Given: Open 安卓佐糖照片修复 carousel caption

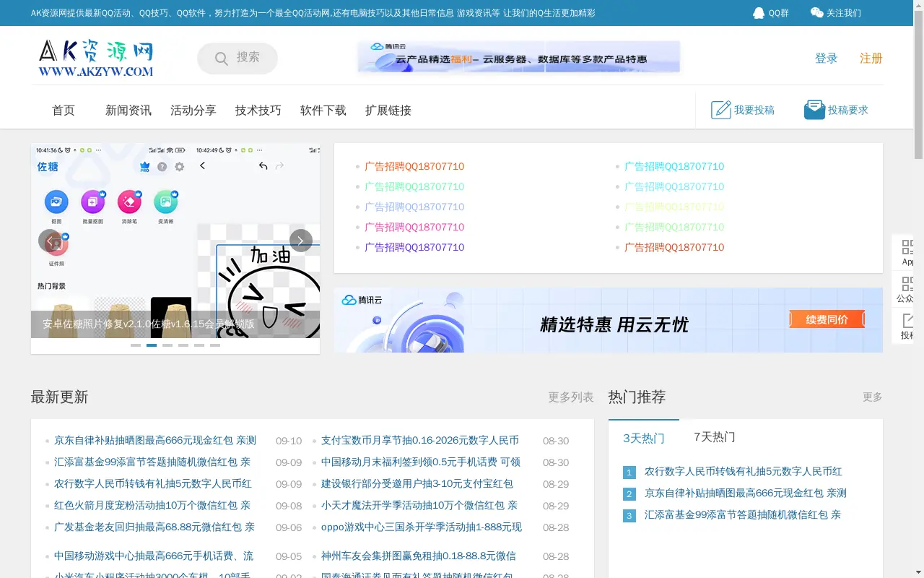Looking at the screenshot, I should pyautogui.click(x=149, y=324).
